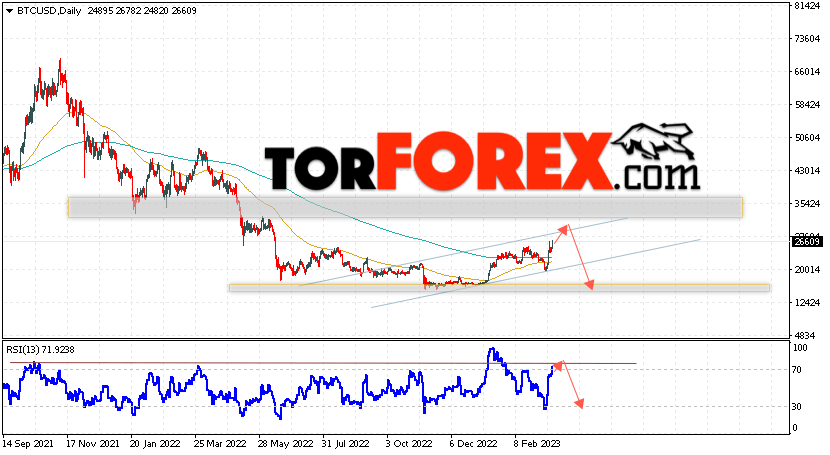The image size is (830, 455).
Task: Select the date label 17 Nov 2021
Action: click(x=93, y=443)
